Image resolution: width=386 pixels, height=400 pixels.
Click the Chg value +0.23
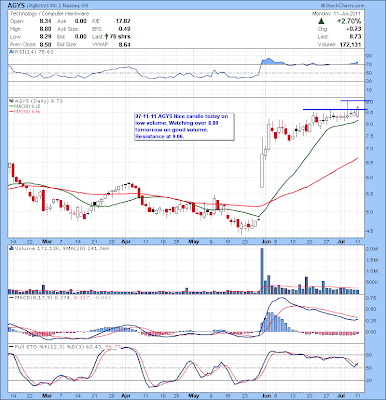tap(354, 29)
